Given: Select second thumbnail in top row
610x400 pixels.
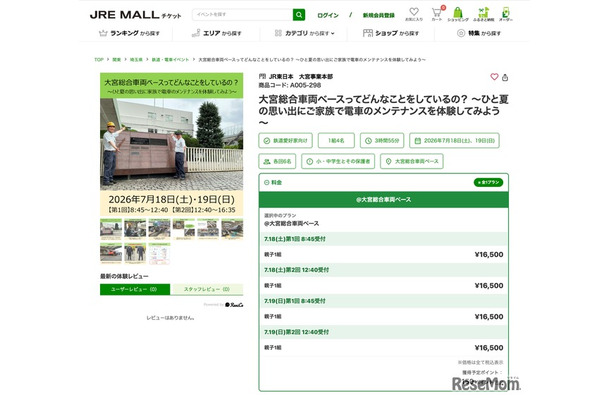Looking at the screenshot, I should (135, 228).
